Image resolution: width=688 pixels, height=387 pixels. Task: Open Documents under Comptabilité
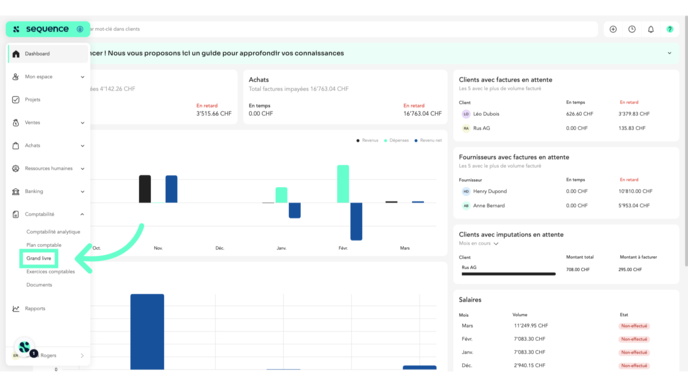click(39, 285)
